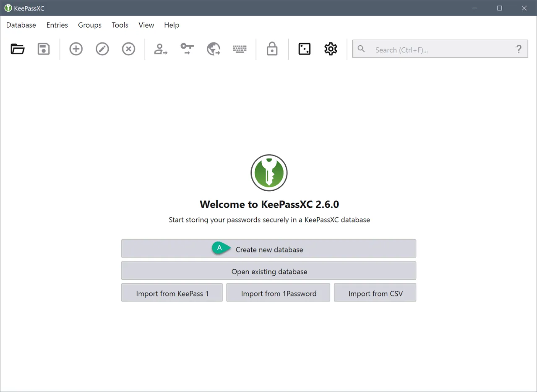Copy the password using the key icon
Image resolution: width=537 pixels, height=392 pixels.
click(187, 49)
